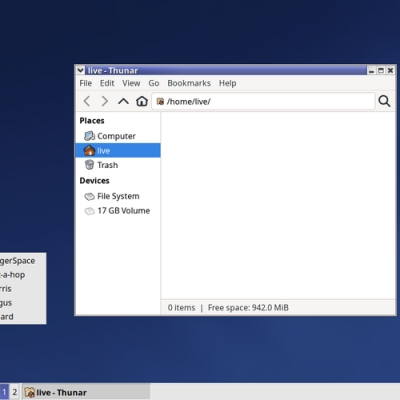Select File System label under Devices
Viewport: 400px width, 400px height.
click(118, 196)
